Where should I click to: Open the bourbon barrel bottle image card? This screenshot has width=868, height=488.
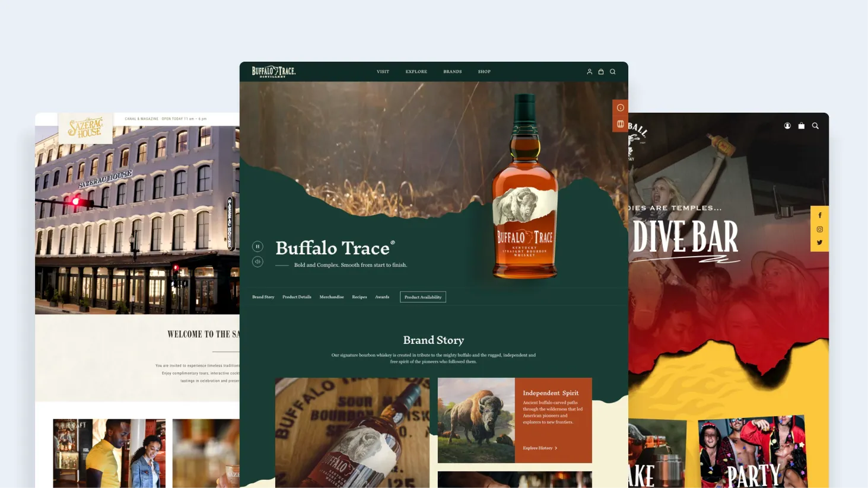352,433
